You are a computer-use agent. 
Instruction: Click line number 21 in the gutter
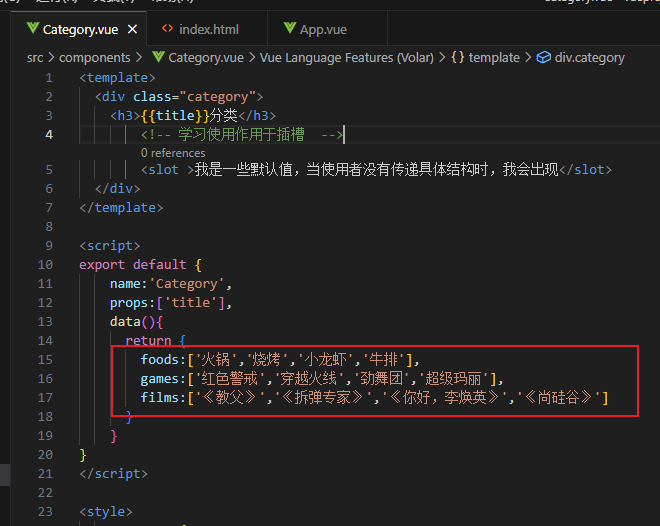pyautogui.click(x=45, y=474)
